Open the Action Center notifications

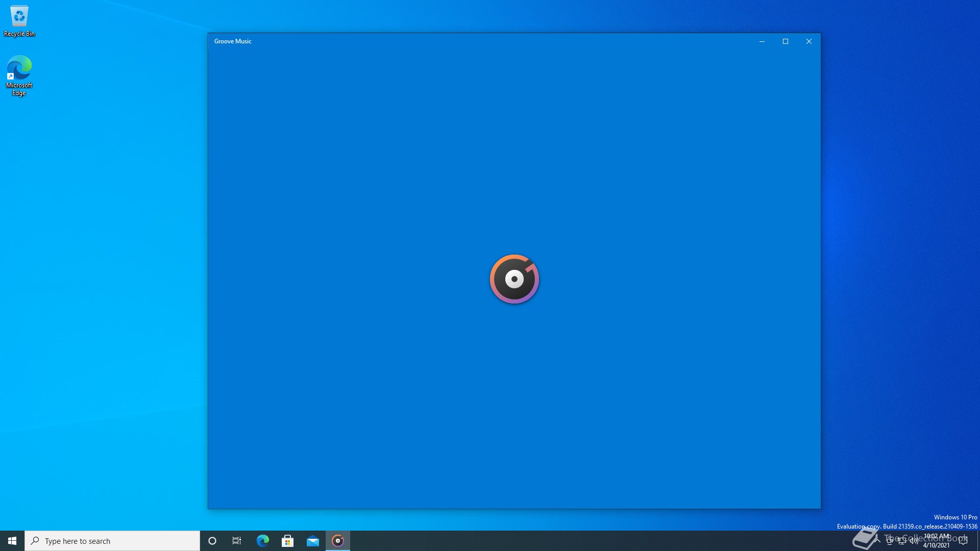pyautogui.click(x=963, y=541)
